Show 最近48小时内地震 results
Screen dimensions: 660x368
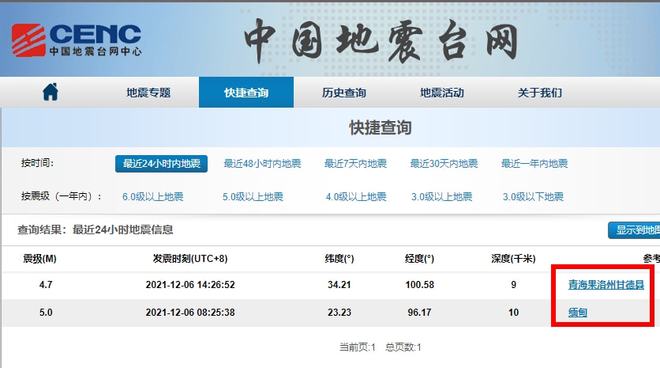(262, 163)
